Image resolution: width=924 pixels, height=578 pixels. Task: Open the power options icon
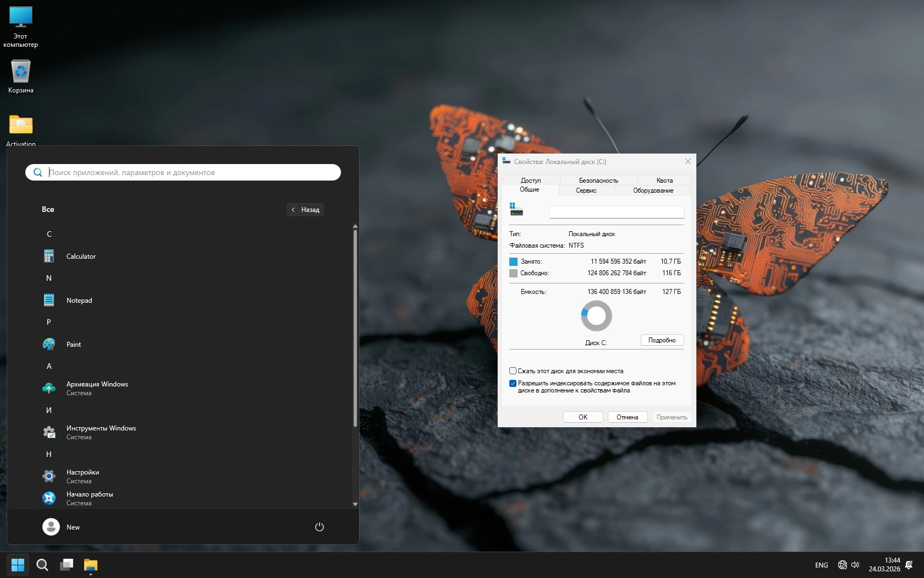click(320, 527)
